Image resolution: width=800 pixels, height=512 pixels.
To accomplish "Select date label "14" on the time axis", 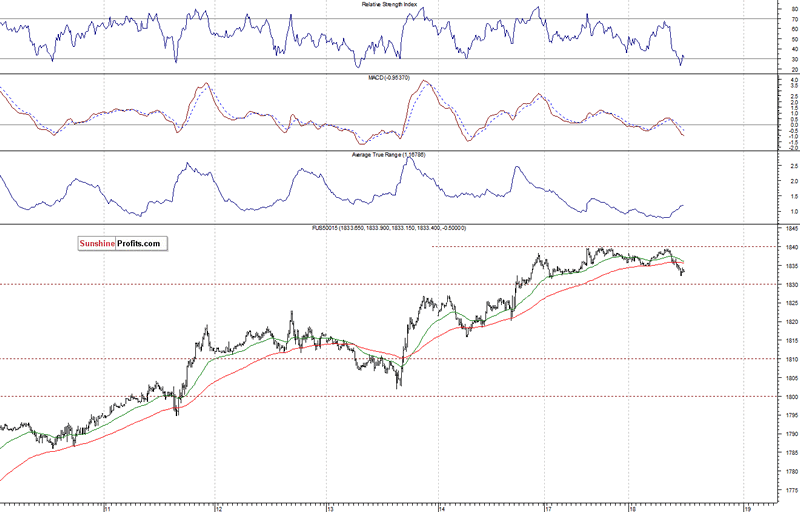I will tap(442, 509).
